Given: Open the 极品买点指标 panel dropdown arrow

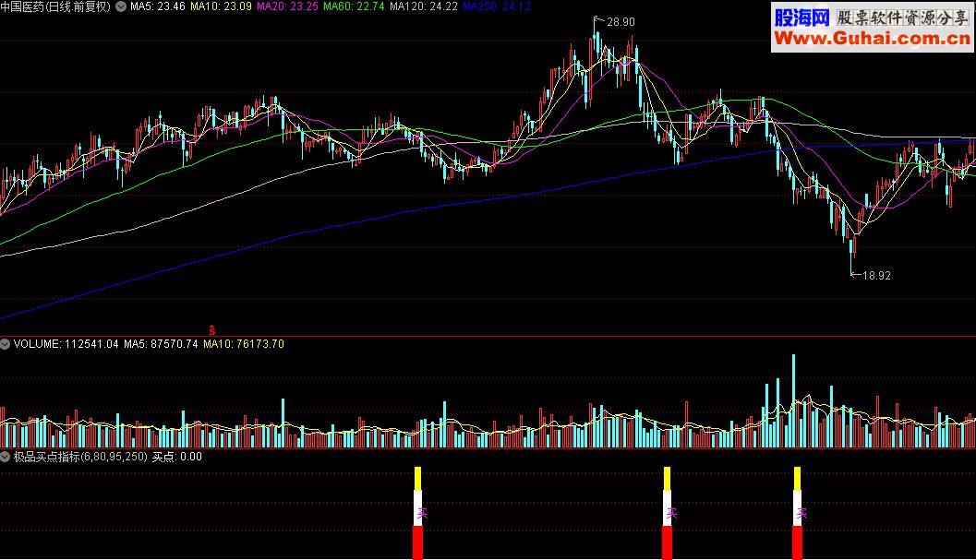Looking at the screenshot, I should pyautogui.click(x=5, y=457).
